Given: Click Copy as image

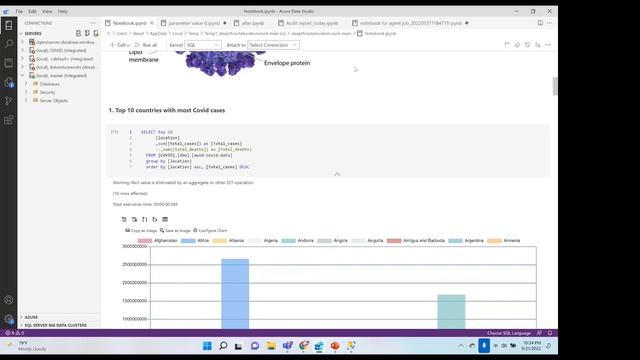Looking at the screenshot, I should [x=141, y=231].
